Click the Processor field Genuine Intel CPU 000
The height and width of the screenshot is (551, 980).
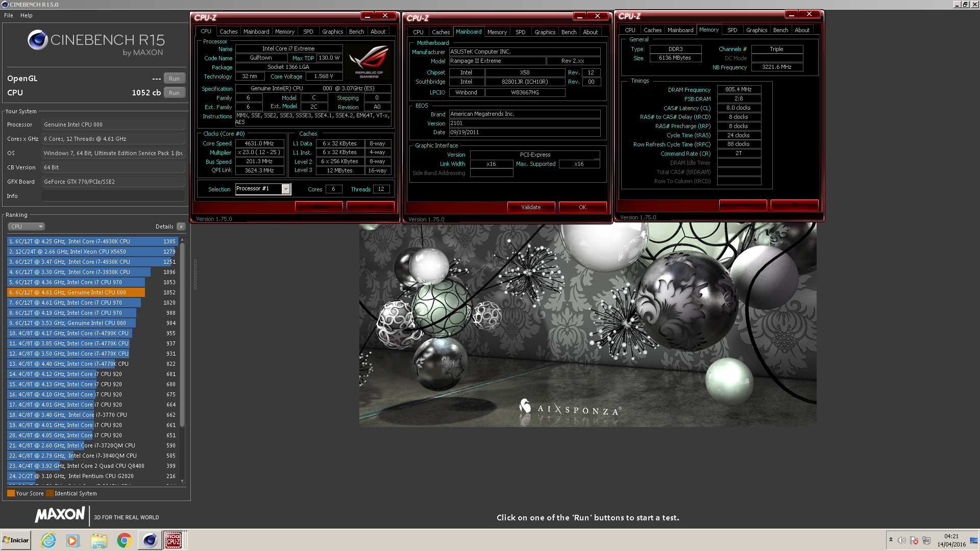[113, 124]
